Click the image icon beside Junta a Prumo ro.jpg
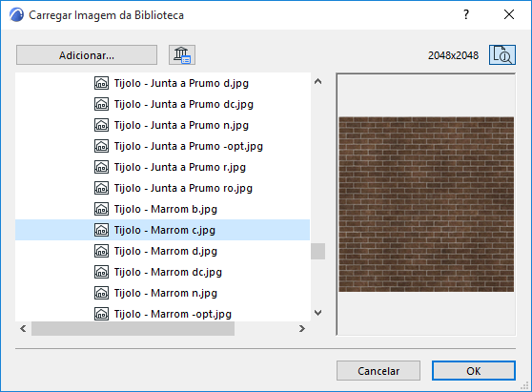This screenshot has height=392, width=532. [101, 188]
